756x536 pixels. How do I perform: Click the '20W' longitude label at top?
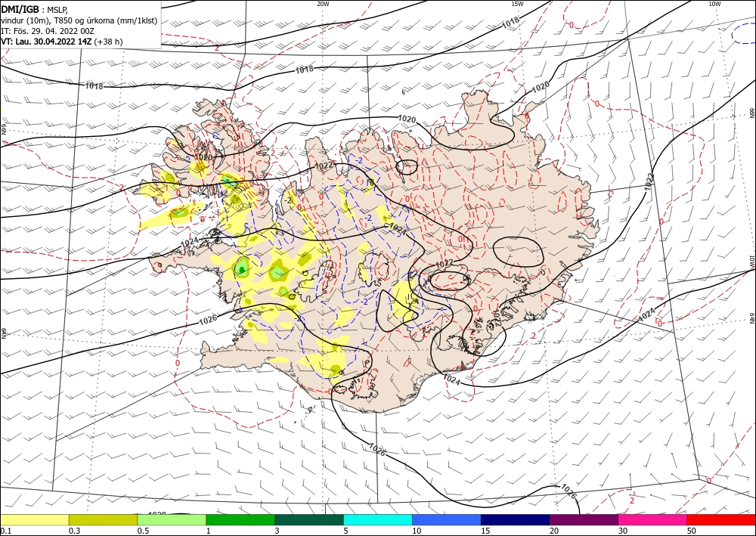coord(323,4)
